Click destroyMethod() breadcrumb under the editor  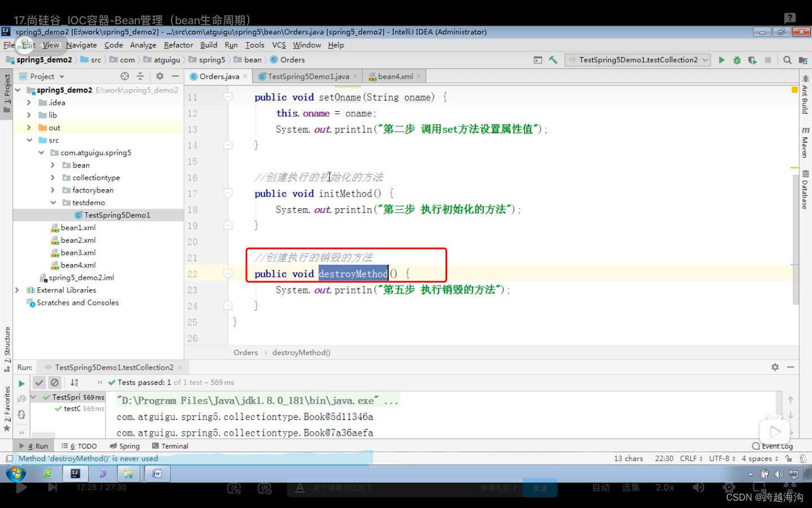tap(301, 353)
